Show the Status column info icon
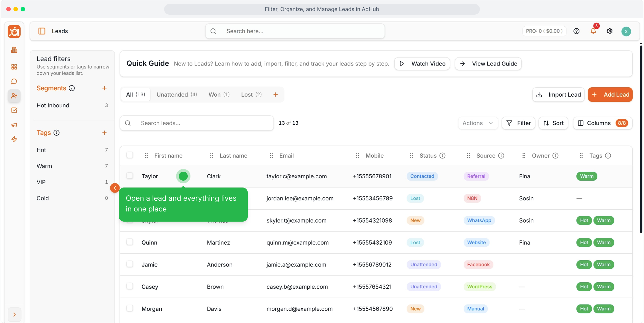The image size is (644, 323). click(442, 156)
